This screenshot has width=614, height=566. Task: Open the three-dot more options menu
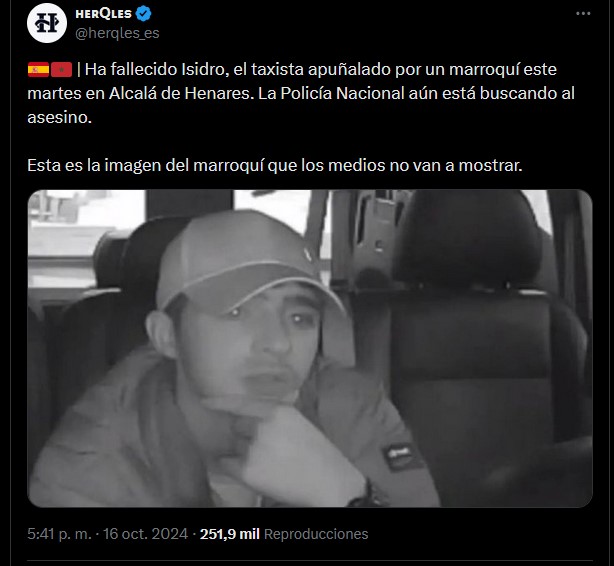click(583, 14)
